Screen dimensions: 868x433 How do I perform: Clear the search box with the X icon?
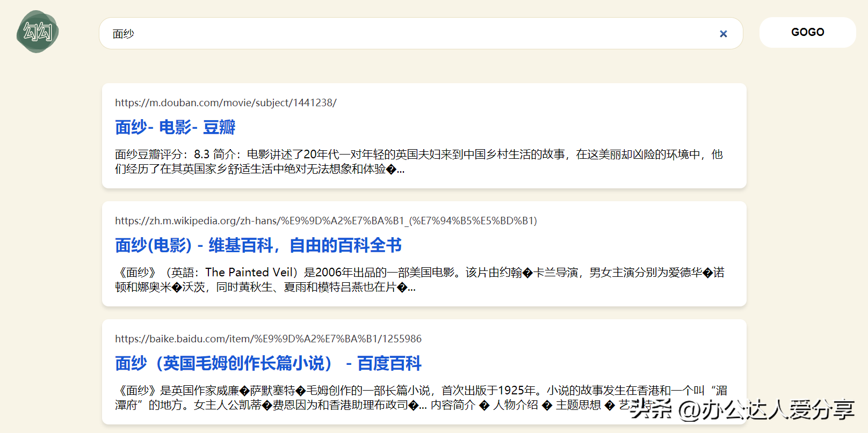[x=724, y=34]
